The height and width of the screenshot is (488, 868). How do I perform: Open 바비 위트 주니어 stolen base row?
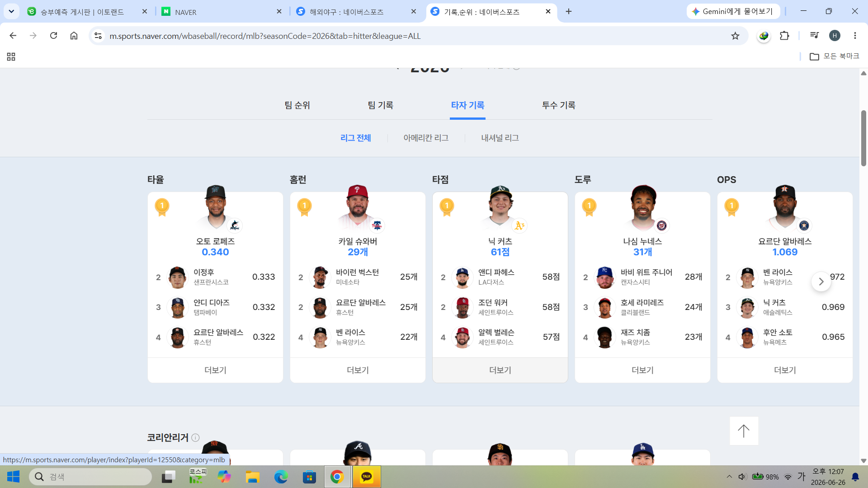pyautogui.click(x=642, y=277)
